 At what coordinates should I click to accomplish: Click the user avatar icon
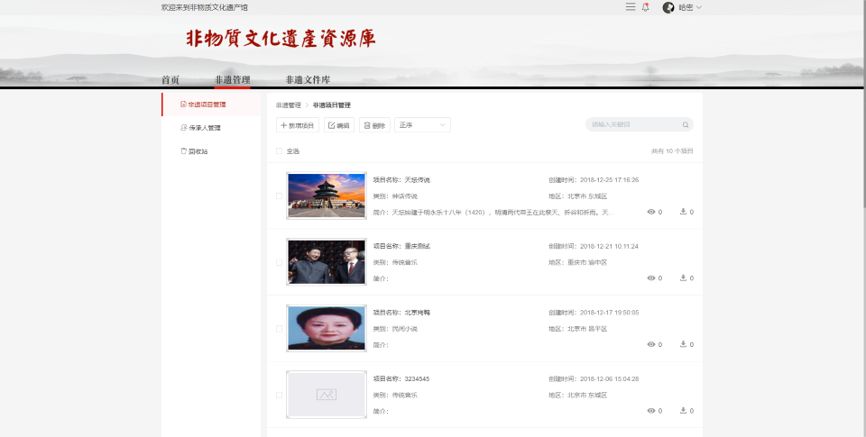click(668, 7)
